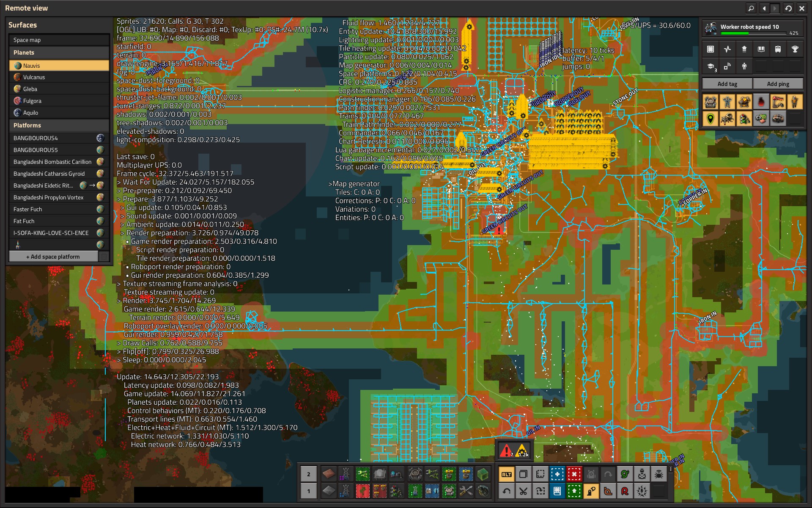The height and width of the screenshot is (508, 812).
Task: Select Fulgora planet surface
Action: tap(59, 101)
